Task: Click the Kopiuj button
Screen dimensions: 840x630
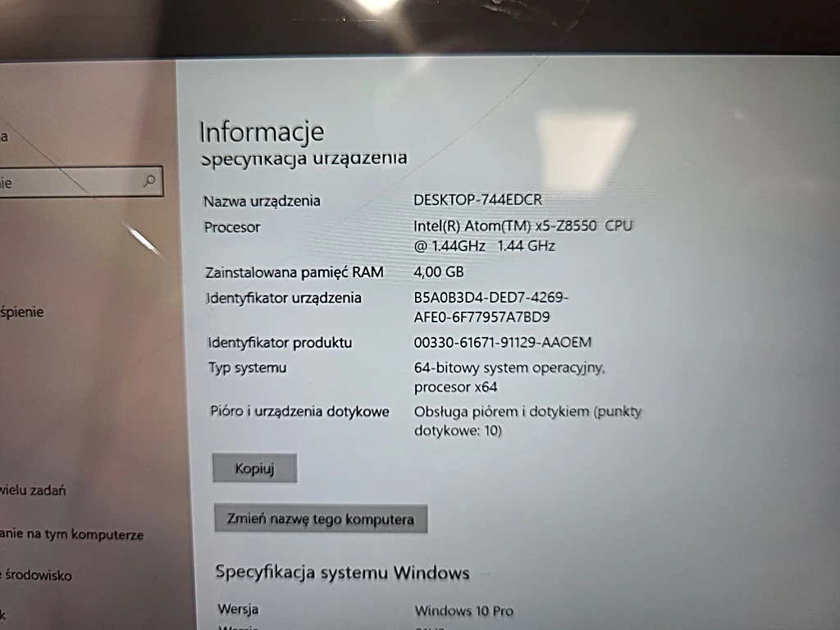Action: (254, 468)
